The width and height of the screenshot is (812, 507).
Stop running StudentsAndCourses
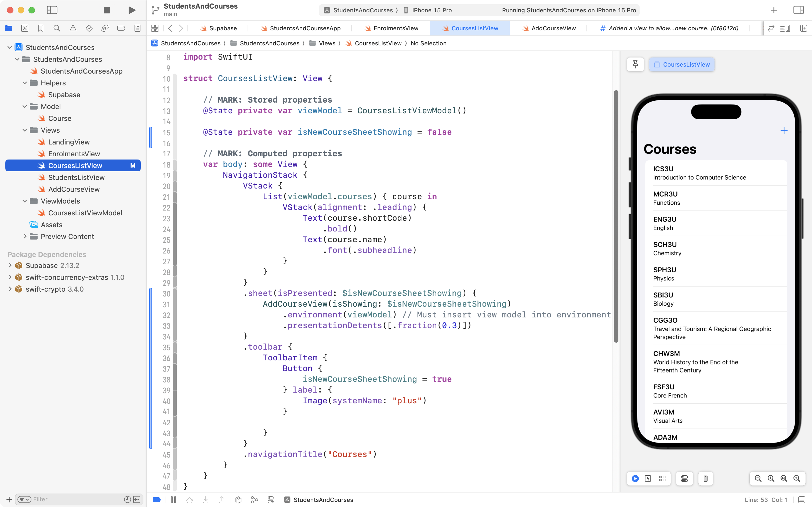click(106, 10)
